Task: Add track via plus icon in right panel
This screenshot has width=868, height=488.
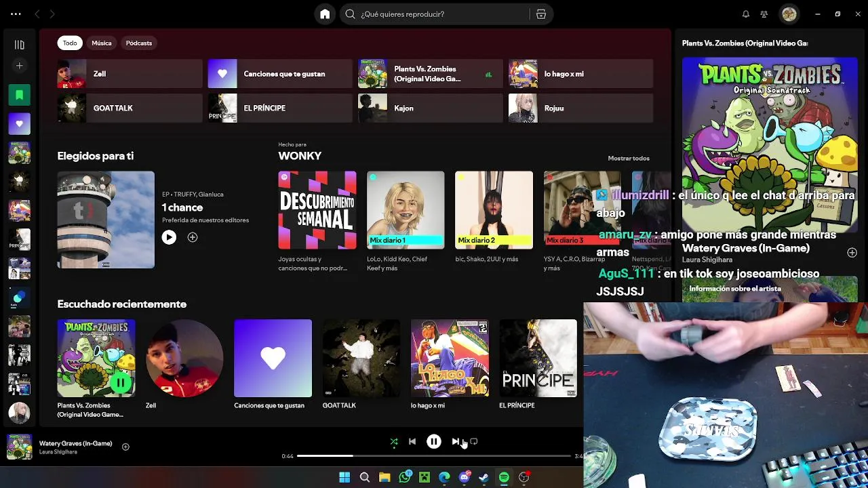Action: click(x=852, y=252)
